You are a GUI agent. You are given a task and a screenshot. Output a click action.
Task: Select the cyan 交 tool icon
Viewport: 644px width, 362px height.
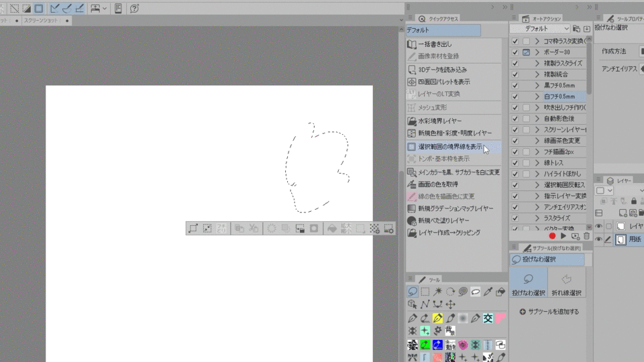coord(488,318)
